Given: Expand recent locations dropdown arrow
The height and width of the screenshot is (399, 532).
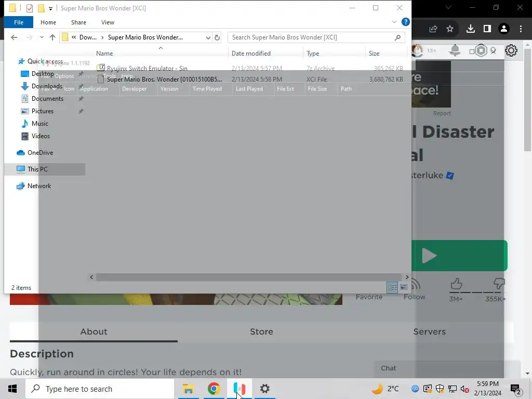Looking at the screenshot, I should pyautogui.click(x=42, y=37).
